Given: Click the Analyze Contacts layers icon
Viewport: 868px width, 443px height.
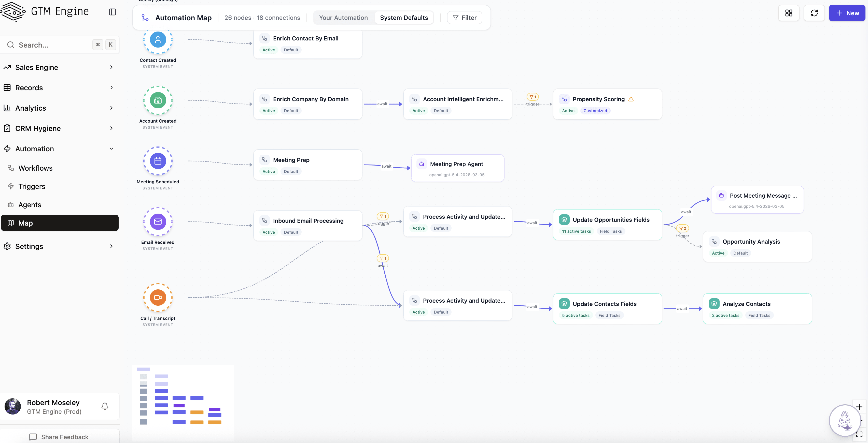Looking at the screenshot, I should 714,304.
